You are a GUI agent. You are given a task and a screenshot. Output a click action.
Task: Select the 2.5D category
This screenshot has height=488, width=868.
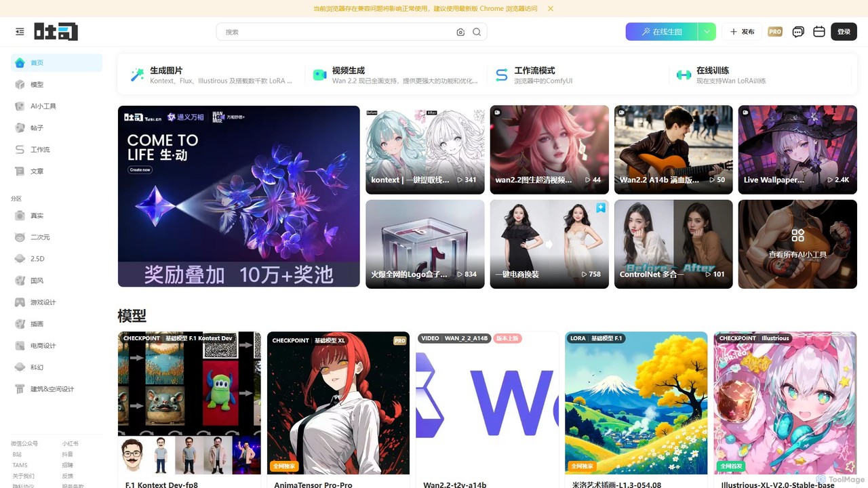point(56,259)
